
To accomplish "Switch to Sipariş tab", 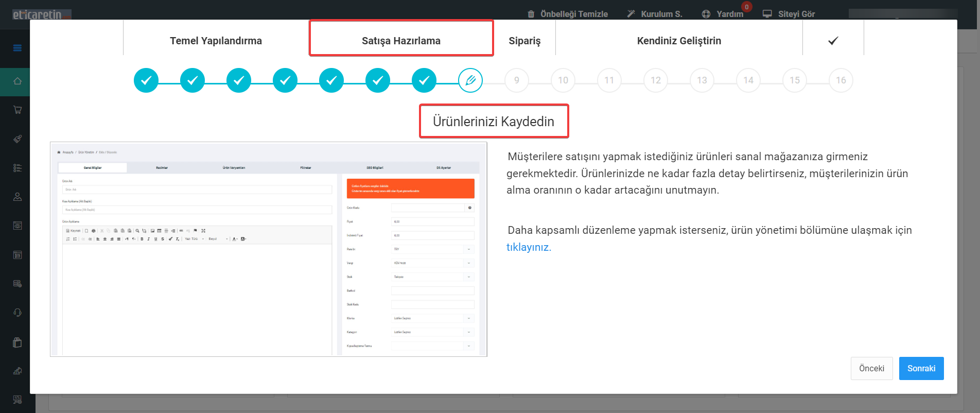I will 524,41.
